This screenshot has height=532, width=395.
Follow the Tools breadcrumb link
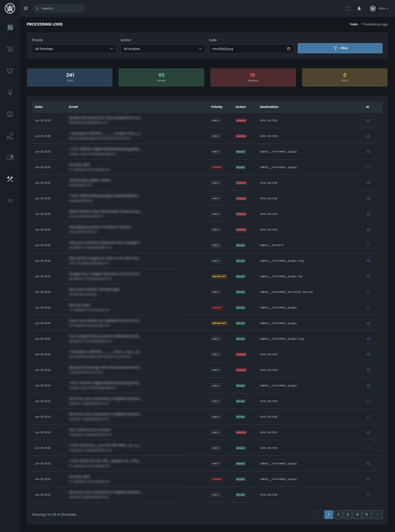point(353,24)
